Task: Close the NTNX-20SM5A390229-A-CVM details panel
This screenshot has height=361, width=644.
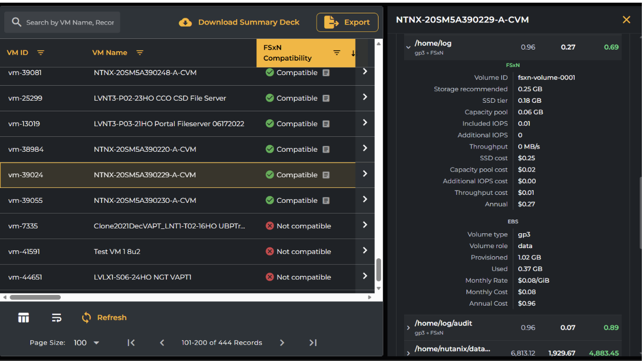Action: coord(626,20)
